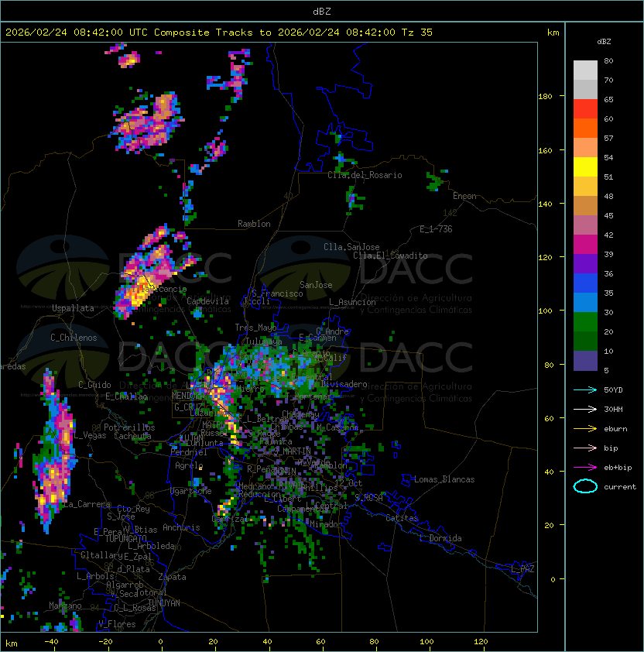Click the 'Anchoris' place label
The width and height of the screenshot is (644, 652).
[181, 527]
